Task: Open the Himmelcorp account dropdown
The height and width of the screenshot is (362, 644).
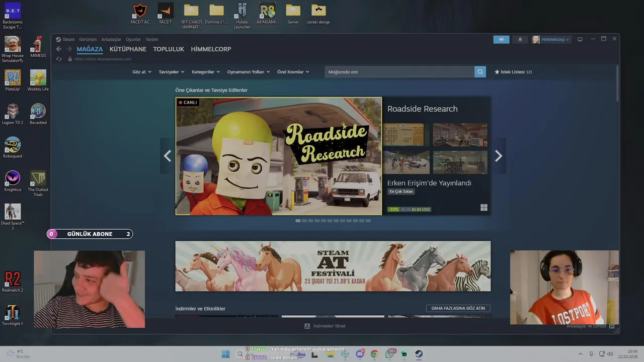Action: point(551,39)
